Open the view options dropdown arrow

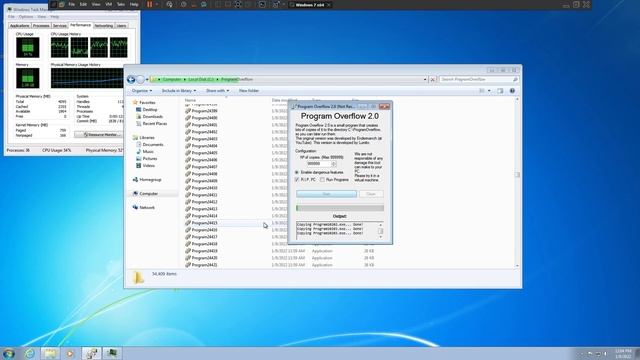489,91
